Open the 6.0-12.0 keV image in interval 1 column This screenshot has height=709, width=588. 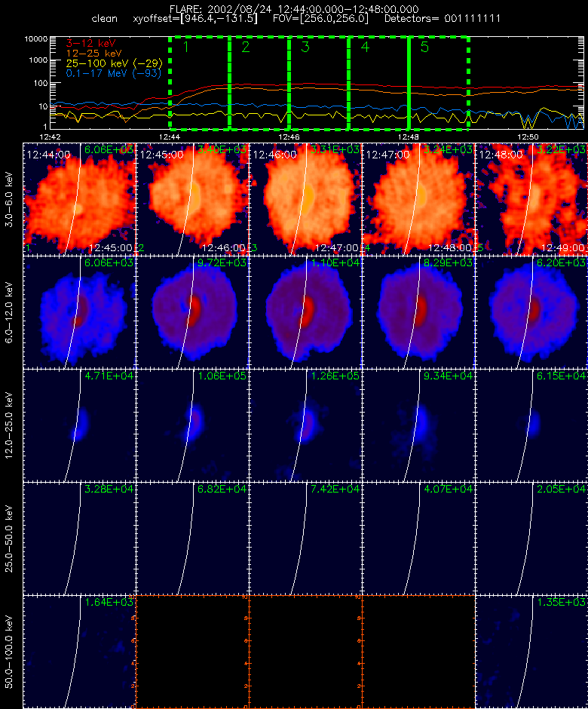(80, 312)
